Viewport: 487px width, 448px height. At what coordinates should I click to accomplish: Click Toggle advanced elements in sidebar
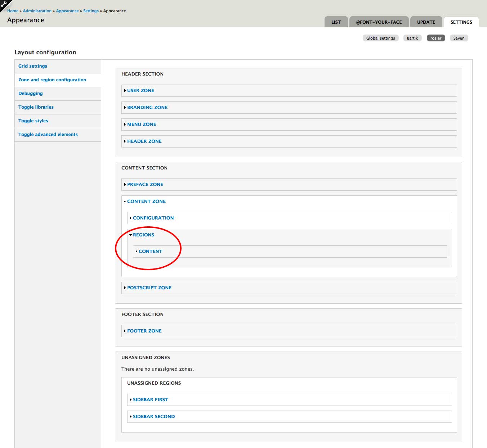point(48,134)
